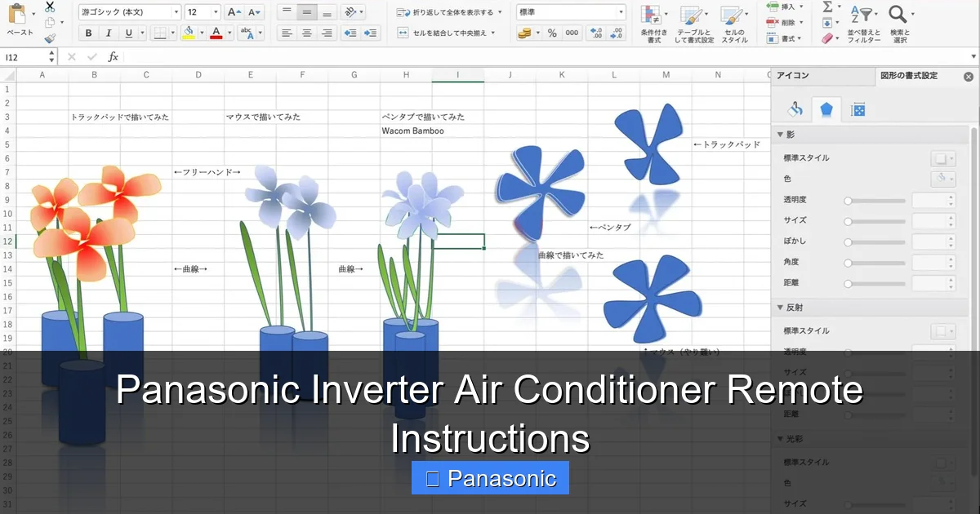
Task: Open find and select (検索と選択)
Action: click(899, 24)
